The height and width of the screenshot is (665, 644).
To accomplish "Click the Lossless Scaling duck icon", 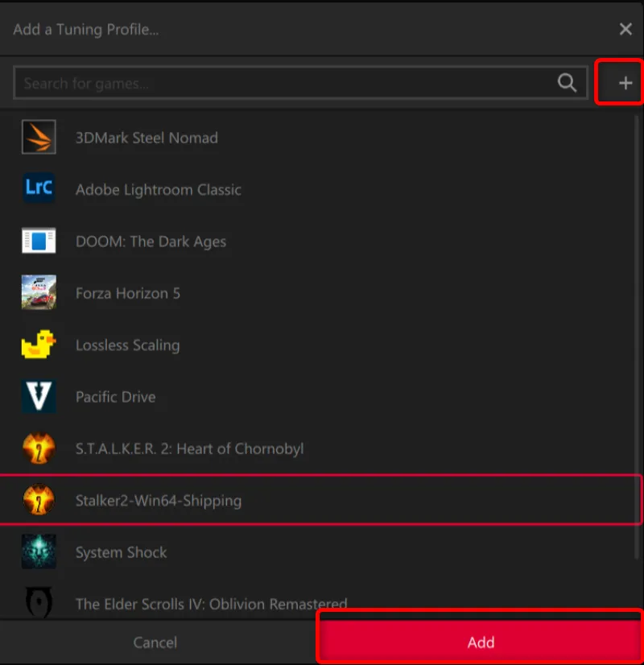I will [x=39, y=345].
